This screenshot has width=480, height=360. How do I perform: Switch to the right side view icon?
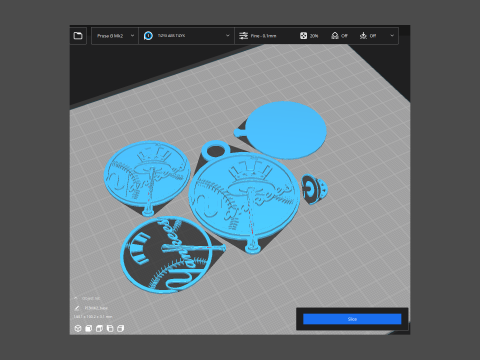tap(120, 328)
